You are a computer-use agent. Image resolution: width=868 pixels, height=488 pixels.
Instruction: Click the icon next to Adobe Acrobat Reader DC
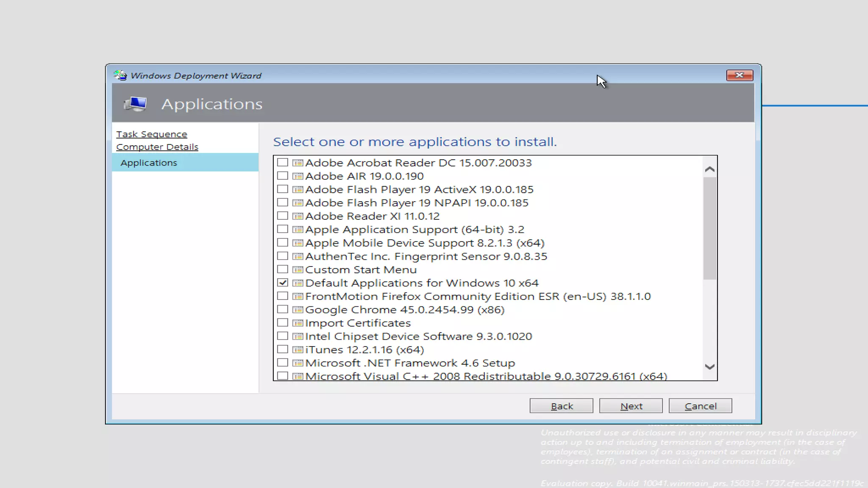(298, 163)
